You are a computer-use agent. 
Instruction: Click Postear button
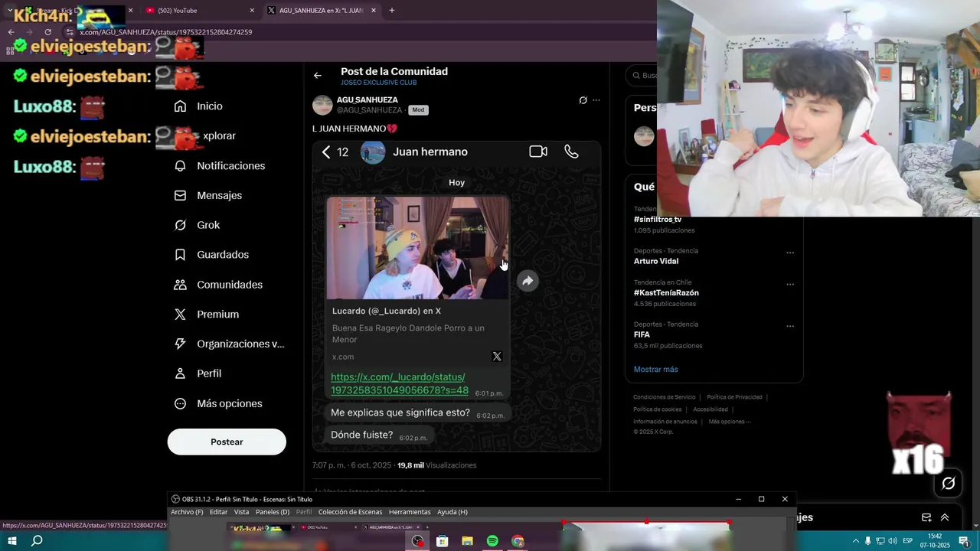(x=227, y=442)
